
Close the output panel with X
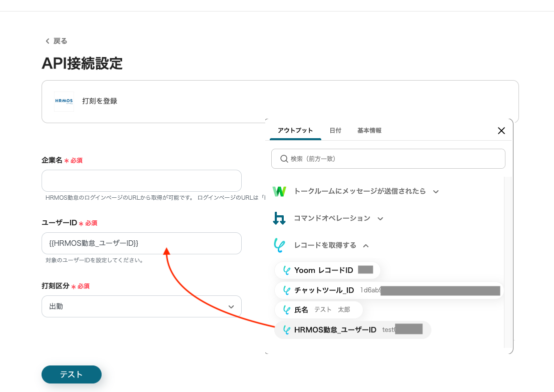(501, 131)
